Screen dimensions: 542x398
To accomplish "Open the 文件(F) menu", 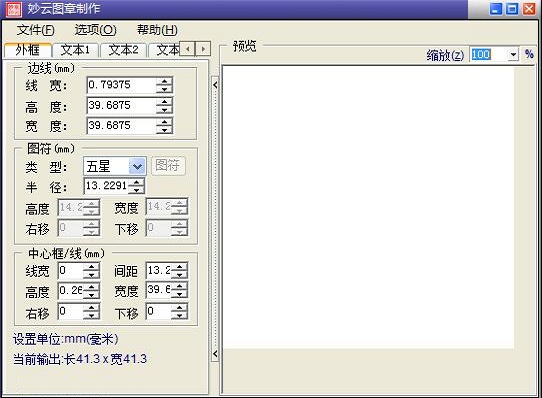I will (x=35, y=30).
